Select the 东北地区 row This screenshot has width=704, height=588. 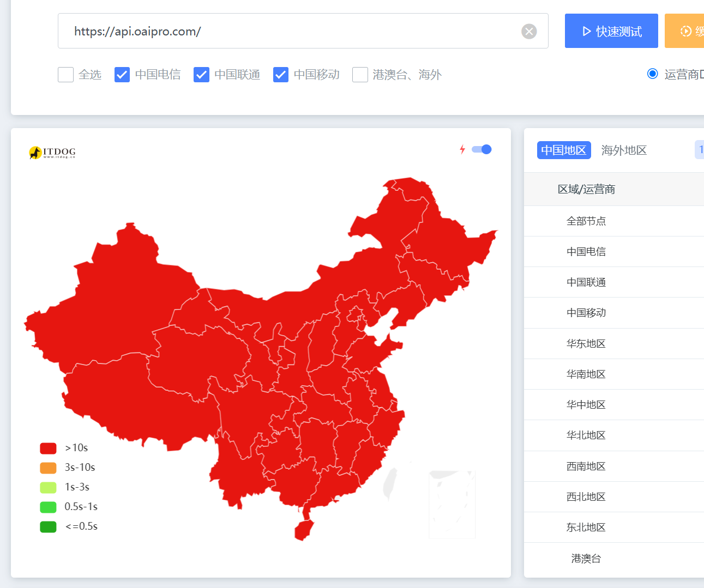pyautogui.click(x=614, y=528)
